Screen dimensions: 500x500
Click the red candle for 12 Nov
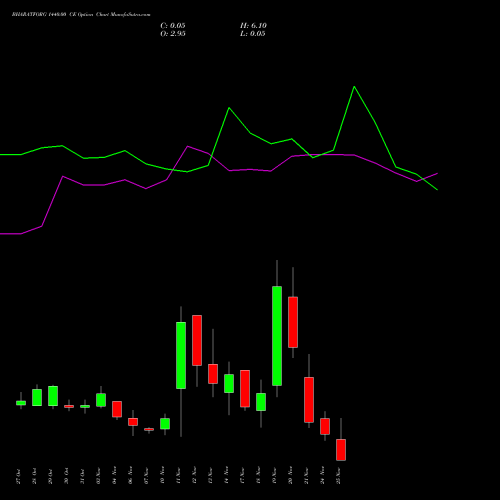[x=197, y=340]
